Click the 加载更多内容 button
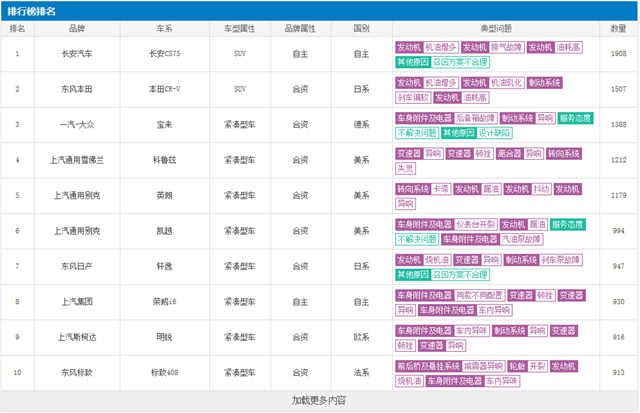Viewport: 640px width, 413px height. click(x=319, y=400)
